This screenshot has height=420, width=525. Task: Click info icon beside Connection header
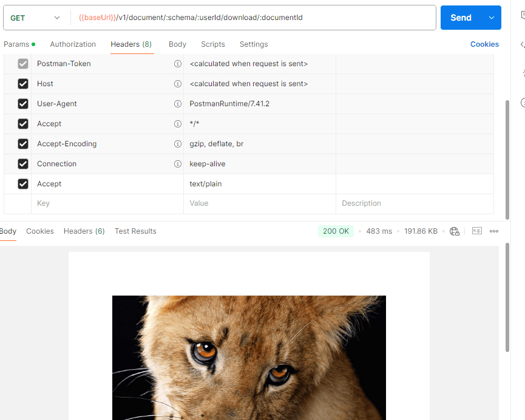(x=177, y=163)
